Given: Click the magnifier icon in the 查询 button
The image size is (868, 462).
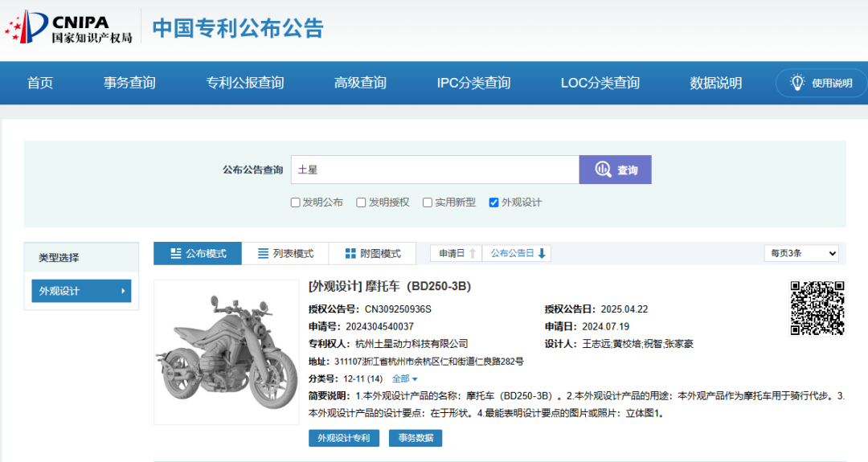Looking at the screenshot, I should point(603,170).
